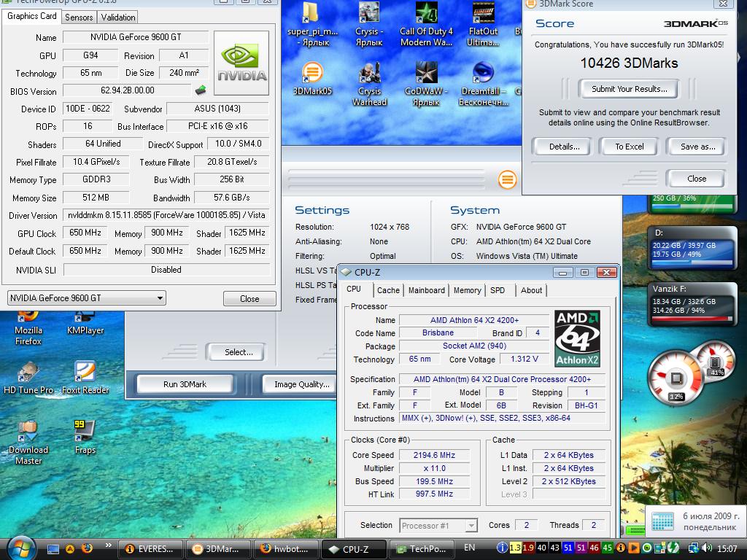The image size is (747, 560).
Task: Click the Run 3DMark button
Action: coord(185,384)
